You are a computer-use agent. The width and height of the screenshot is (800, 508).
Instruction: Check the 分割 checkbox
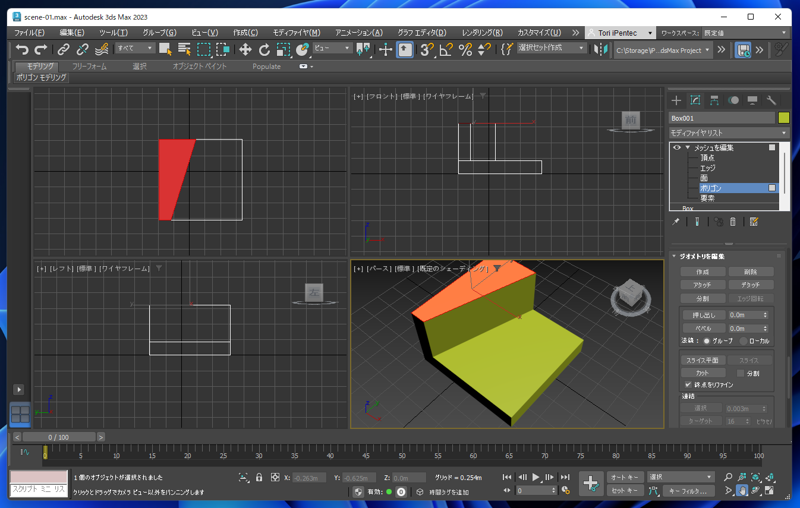(740, 373)
